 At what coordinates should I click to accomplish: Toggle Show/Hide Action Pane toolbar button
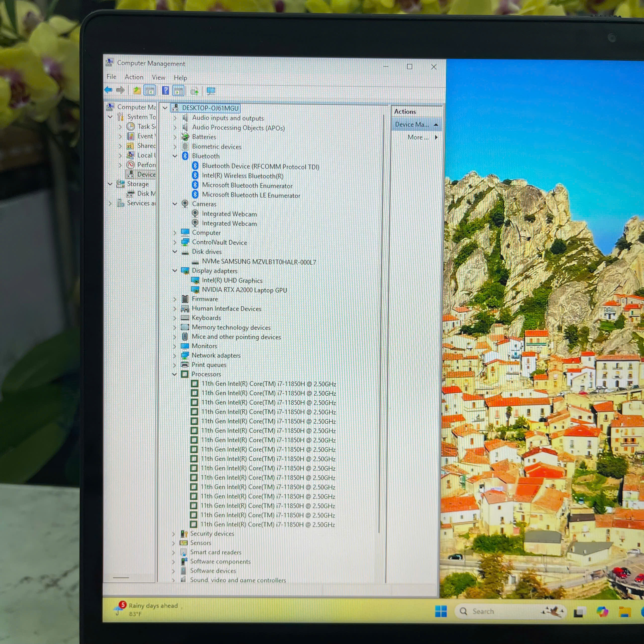[179, 91]
